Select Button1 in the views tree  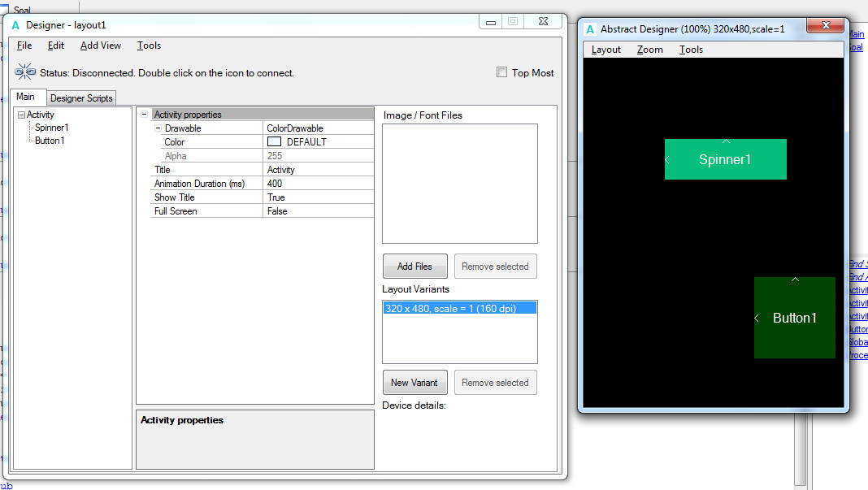[50, 141]
